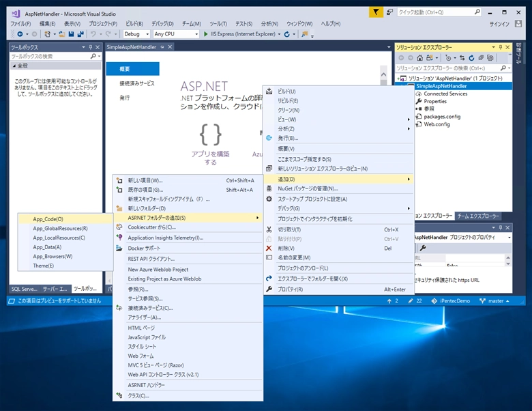The height and width of the screenshot is (411, 532).
Task: Click the New Project toolbar icon
Action: point(47,34)
